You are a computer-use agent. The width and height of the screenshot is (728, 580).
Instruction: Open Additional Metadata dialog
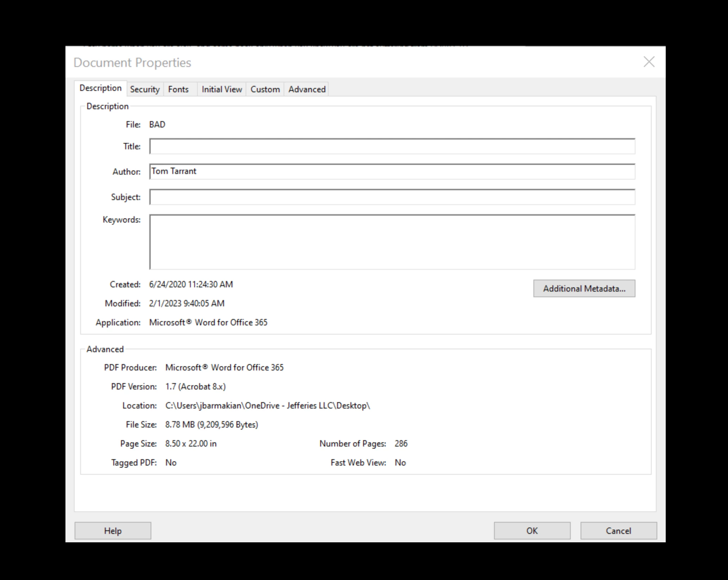click(584, 288)
